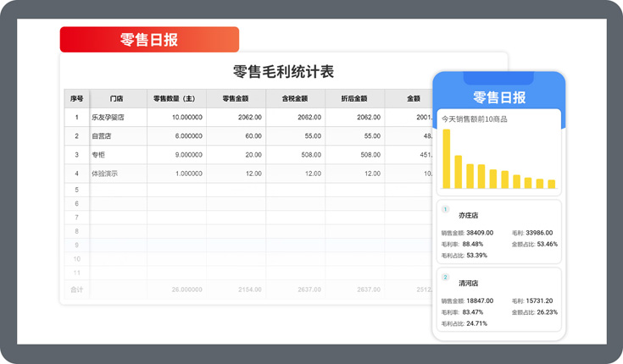Click the 零售毛利统计表 table title
Image resolution: width=623 pixels, height=364 pixels.
pyautogui.click(x=283, y=71)
